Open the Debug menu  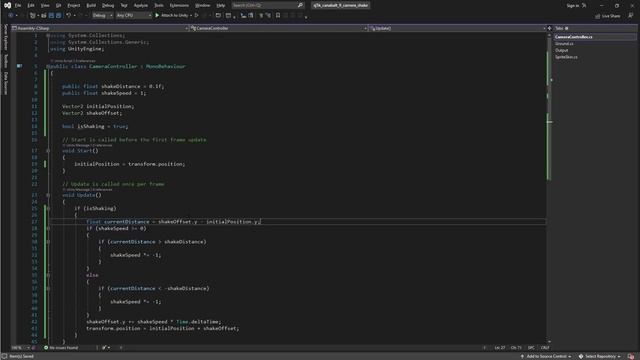click(108, 6)
